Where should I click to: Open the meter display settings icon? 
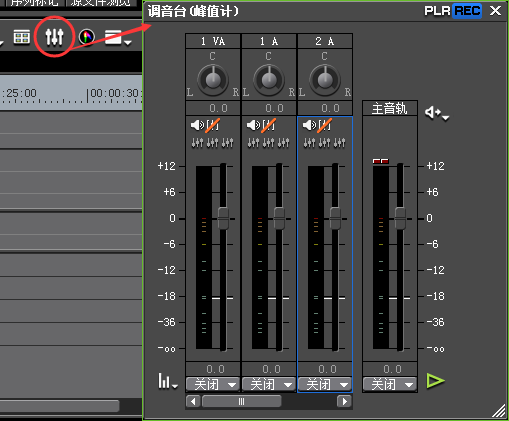point(167,381)
